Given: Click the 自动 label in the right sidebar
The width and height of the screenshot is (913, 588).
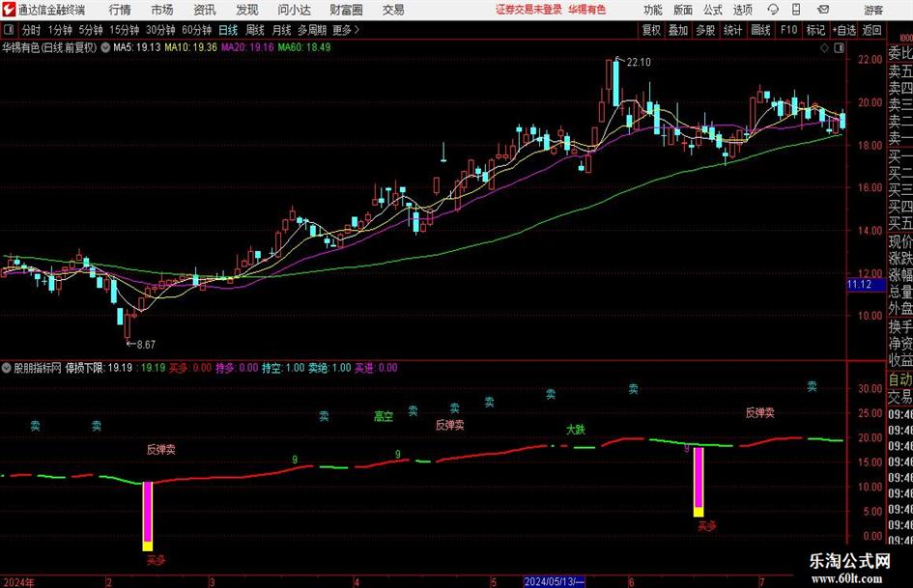Looking at the screenshot, I should tap(900, 379).
